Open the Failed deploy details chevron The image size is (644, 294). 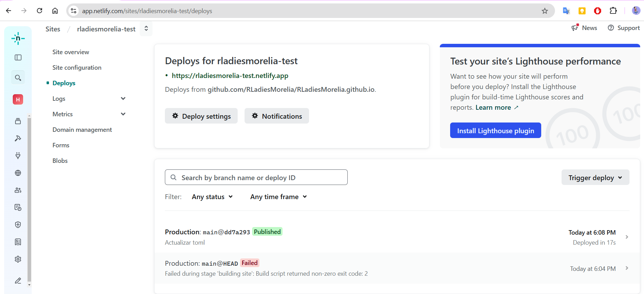pyautogui.click(x=627, y=268)
